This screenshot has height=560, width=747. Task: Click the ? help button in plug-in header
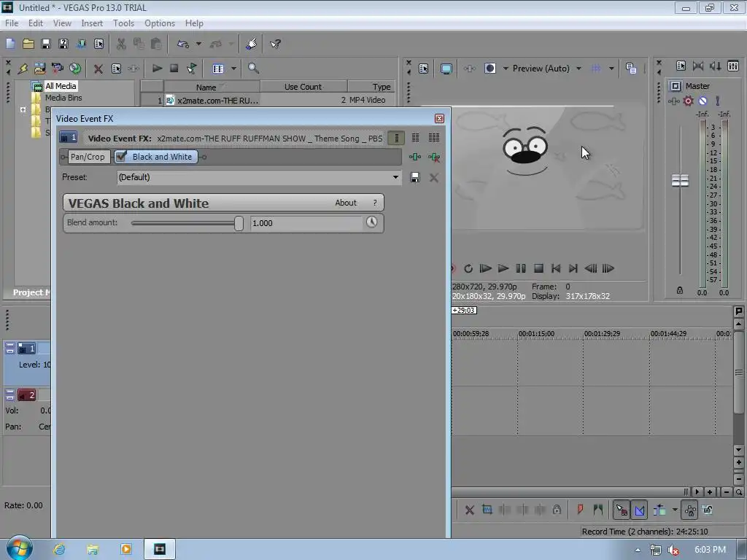click(x=375, y=203)
